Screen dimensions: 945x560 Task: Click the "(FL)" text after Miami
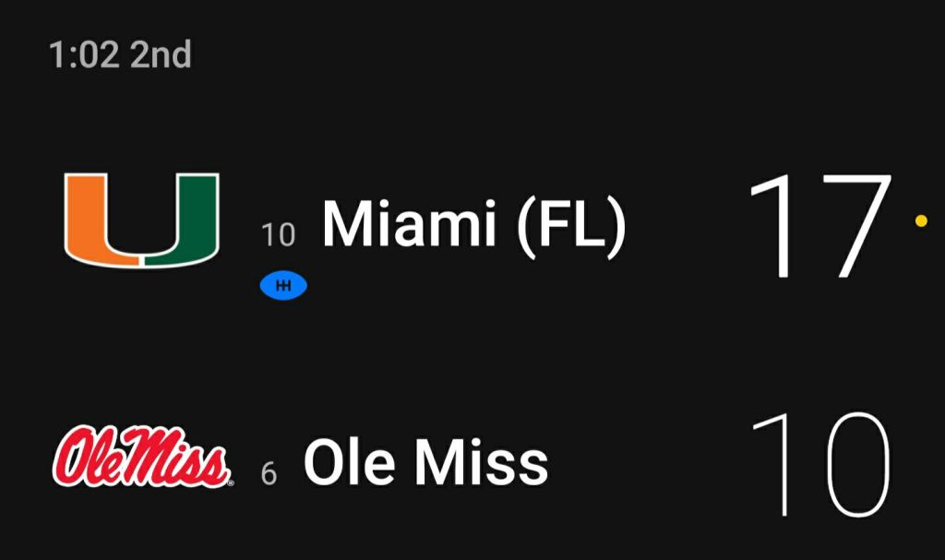[x=570, y=226]
